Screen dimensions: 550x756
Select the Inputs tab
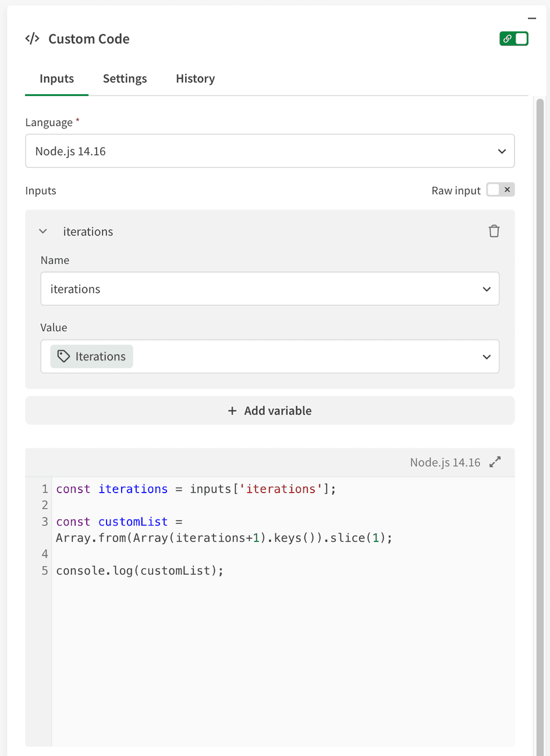coord(56,79)
